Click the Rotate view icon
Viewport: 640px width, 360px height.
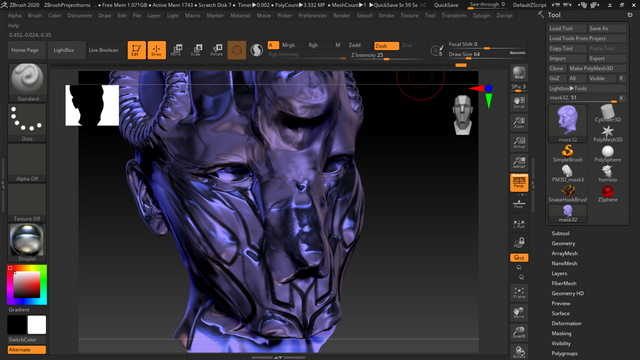(x=519, y=351)
